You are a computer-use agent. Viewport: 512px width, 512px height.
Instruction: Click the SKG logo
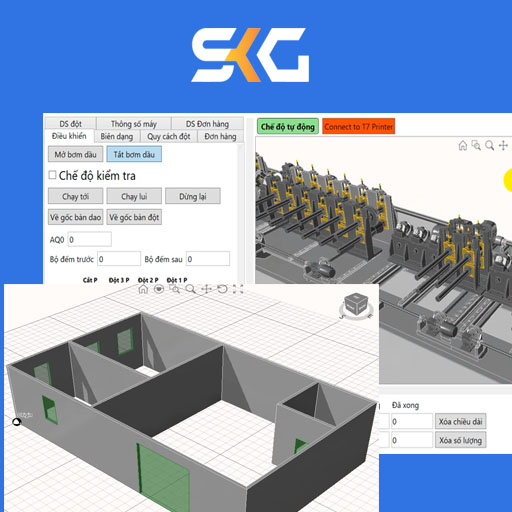tap(250, 55)
